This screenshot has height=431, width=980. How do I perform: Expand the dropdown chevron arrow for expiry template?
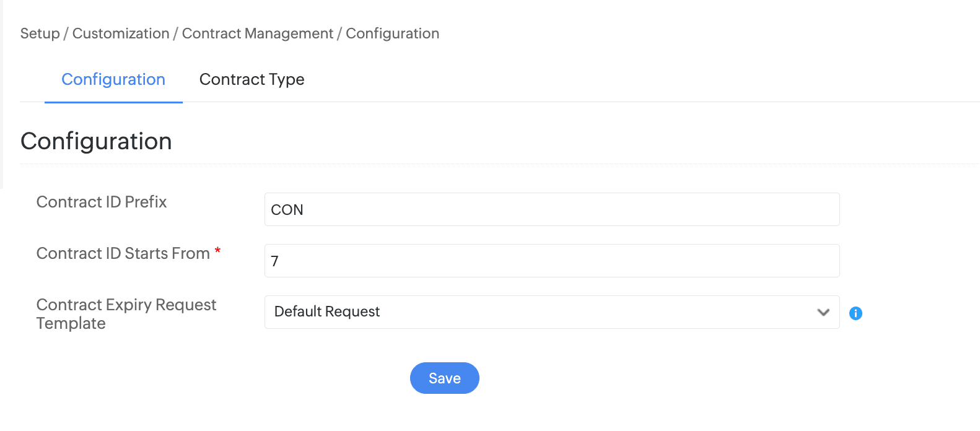(x=823, y=312)
